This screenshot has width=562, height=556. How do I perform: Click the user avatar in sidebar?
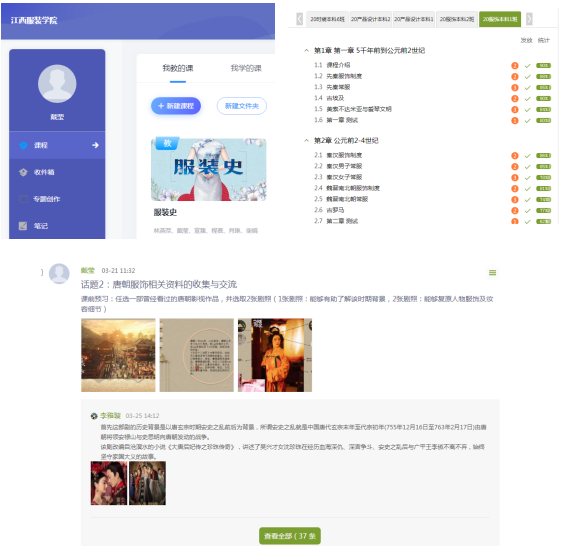click(x=57, y=84)
